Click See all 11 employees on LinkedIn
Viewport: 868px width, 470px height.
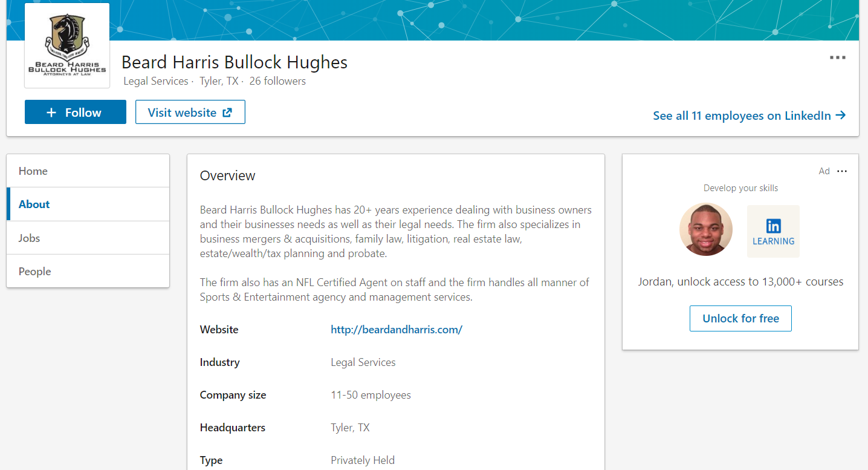749,116
